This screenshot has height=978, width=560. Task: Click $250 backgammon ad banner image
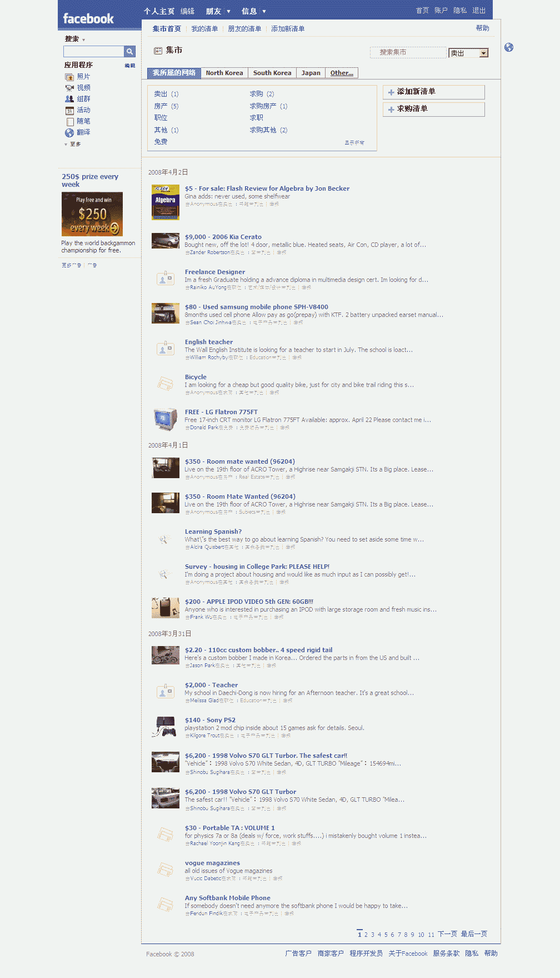pos(92,214)
